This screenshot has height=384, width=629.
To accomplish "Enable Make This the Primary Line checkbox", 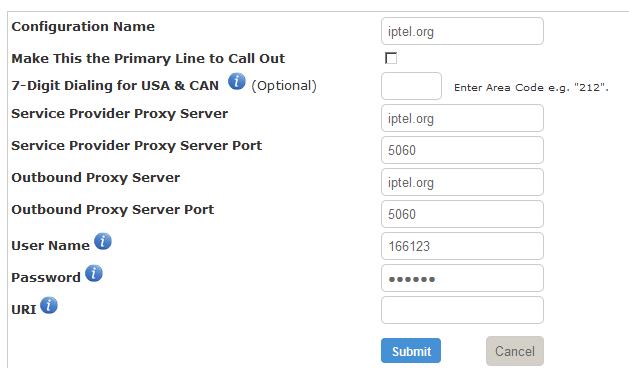I will click(x=391, y=58).
